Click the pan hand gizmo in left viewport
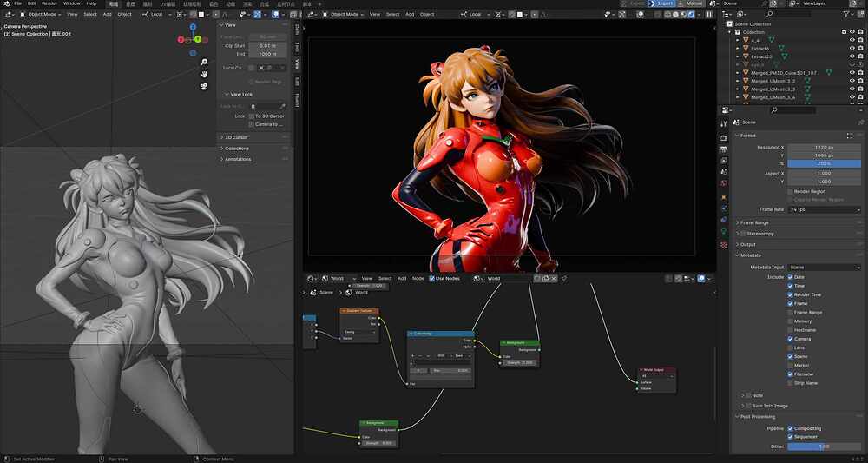 click(204, 74)
